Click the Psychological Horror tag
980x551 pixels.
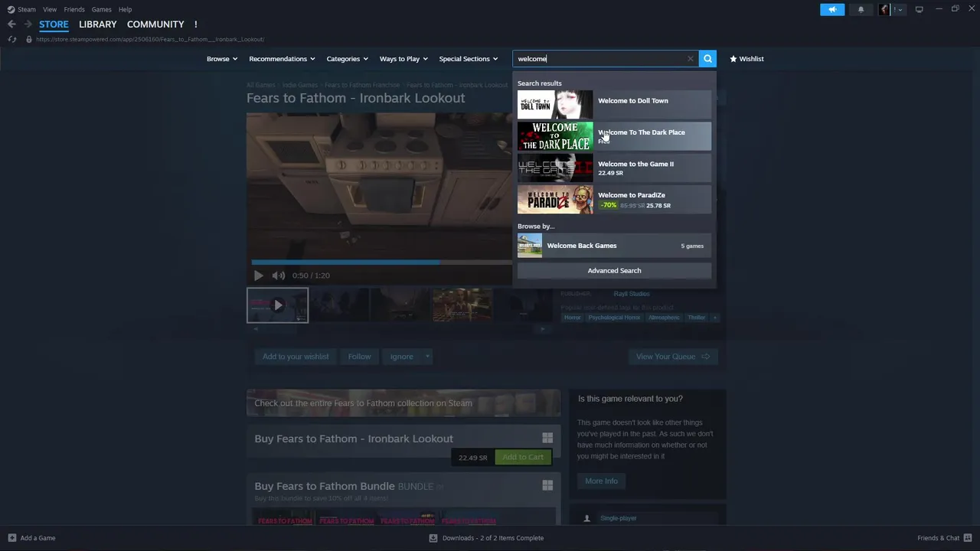[614, 318]
